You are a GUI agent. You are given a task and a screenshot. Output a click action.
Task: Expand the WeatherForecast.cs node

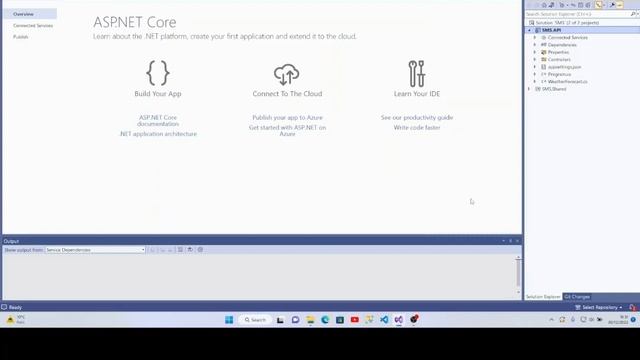tap(535, 82)
